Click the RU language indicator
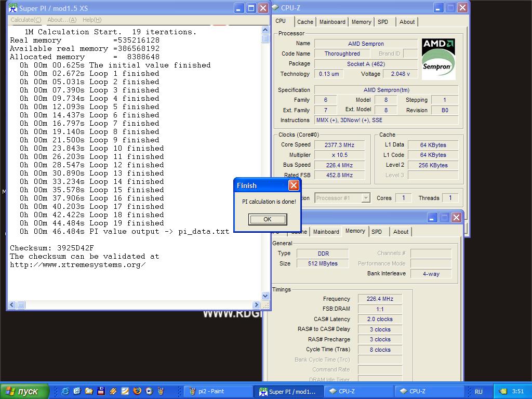The height and width of the screenshot is (399, 532). click(478, 392)
